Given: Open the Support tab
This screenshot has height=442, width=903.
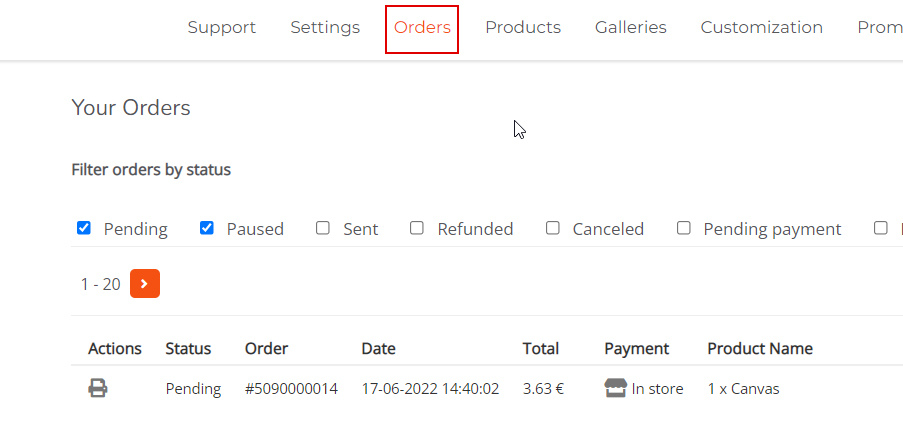Looking at the screenshot, I should [x=222, y=28].
